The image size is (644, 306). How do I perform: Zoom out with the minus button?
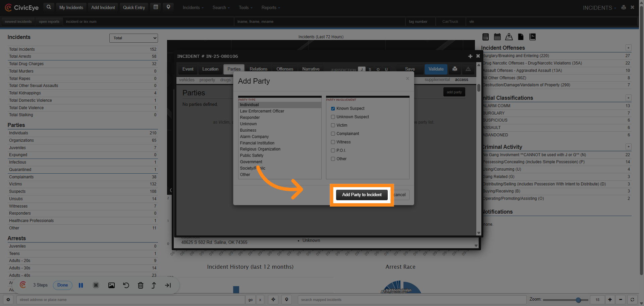coord(621,300)
